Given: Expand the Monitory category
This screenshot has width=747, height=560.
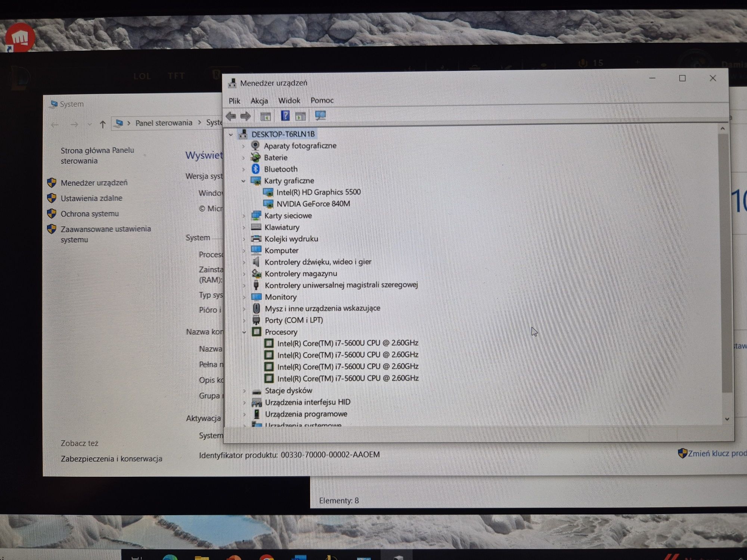Looking at the screenshot, I should point(244,297).
